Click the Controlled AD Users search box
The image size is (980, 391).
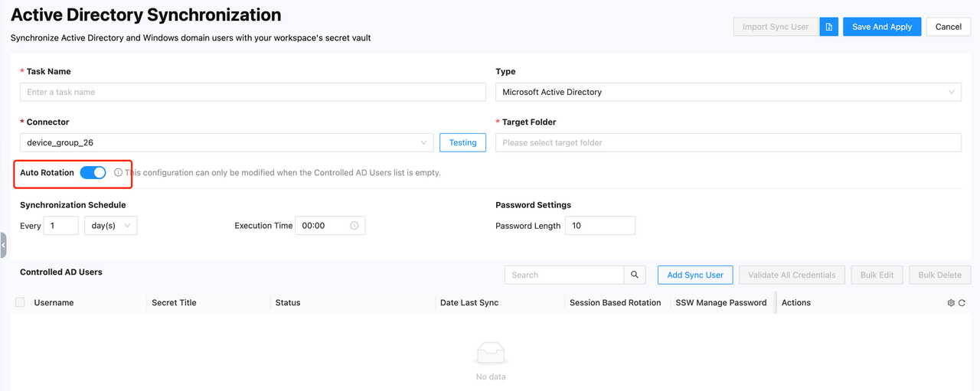564,275
